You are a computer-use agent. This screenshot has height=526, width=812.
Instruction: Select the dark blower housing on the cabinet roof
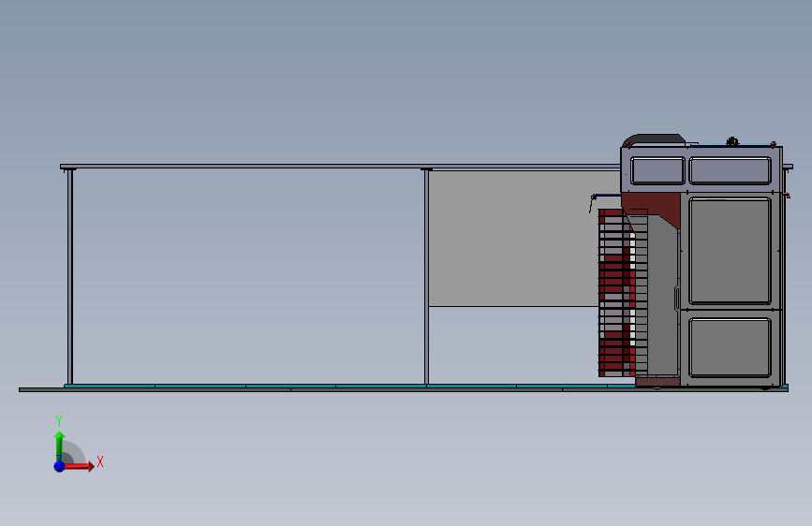pyautogui.click(x=654, y=140)
